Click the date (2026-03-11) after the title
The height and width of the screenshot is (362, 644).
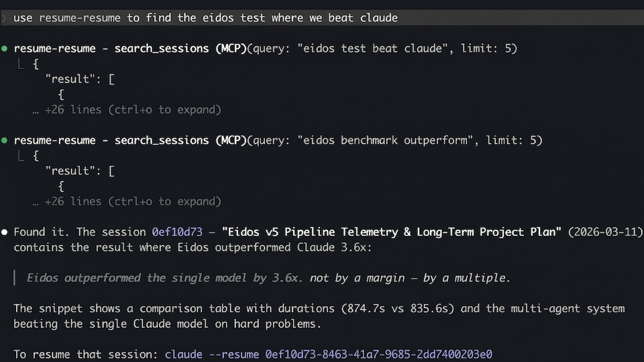(605, 232)
